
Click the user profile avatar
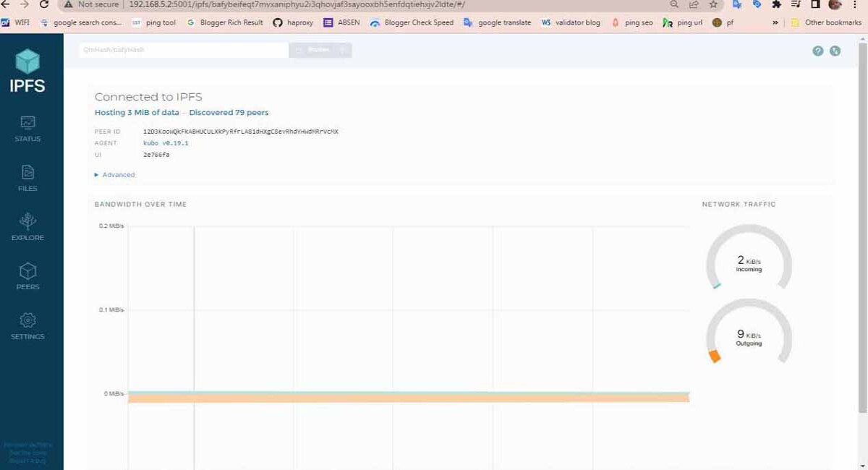click(835, 4)
